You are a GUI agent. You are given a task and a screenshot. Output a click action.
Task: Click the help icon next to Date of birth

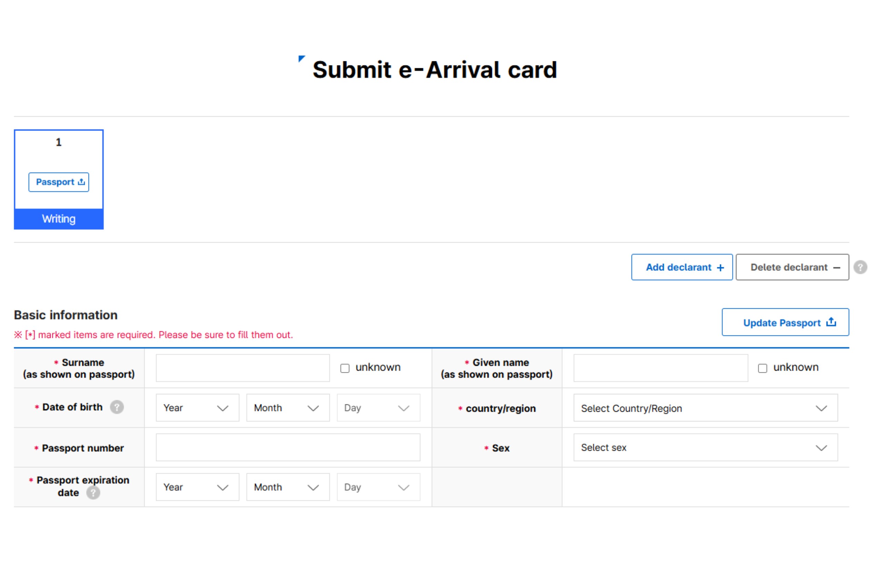pos(117,407)
